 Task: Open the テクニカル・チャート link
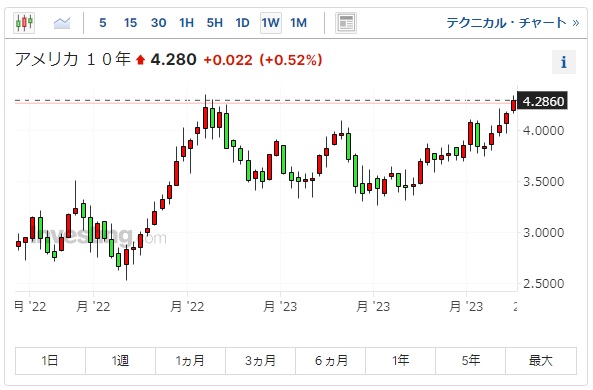click(x=512, y=23)
